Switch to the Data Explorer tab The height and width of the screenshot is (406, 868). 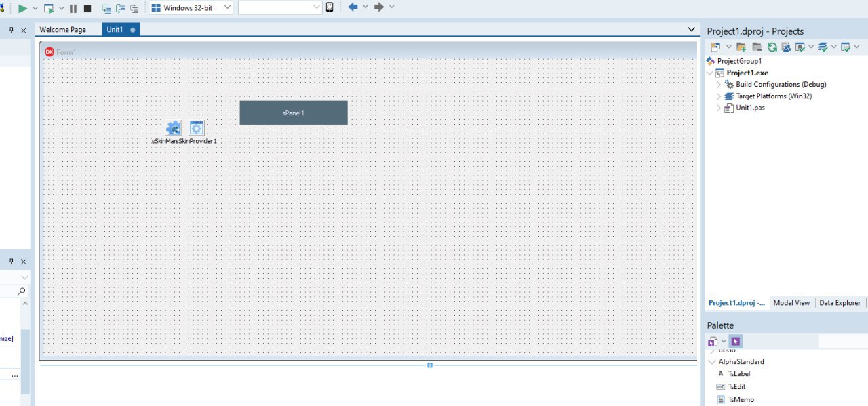(840, 303)
